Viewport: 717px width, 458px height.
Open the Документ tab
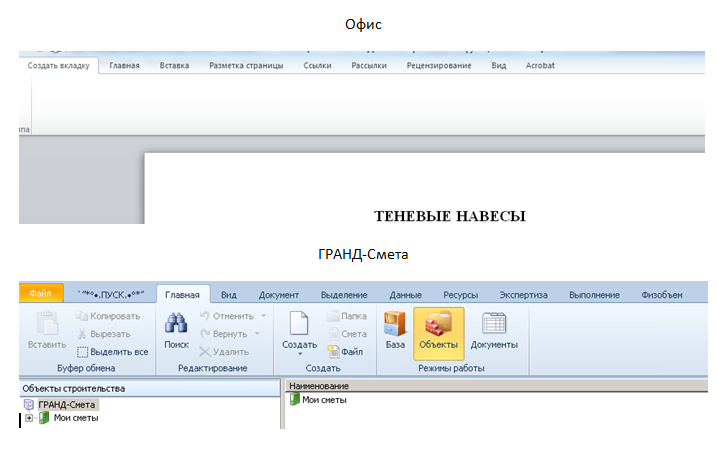point(279,295)
